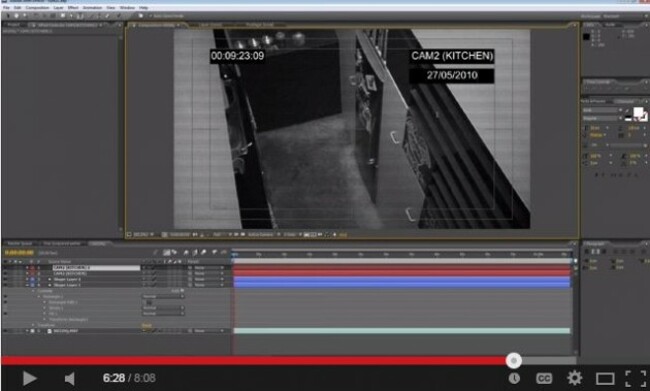Open the player settings gear
The height and width of the screenshot is (391, 650).
(x=575, y=378)
